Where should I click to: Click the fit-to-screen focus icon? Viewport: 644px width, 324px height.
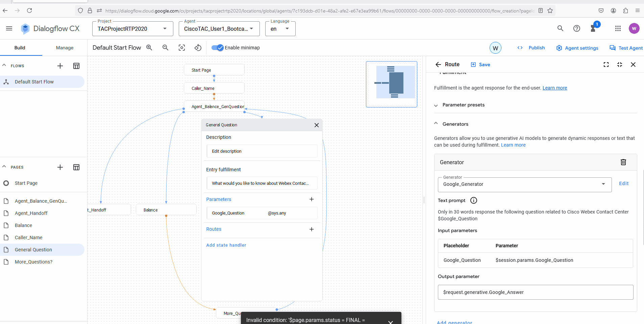click(182, 48)
